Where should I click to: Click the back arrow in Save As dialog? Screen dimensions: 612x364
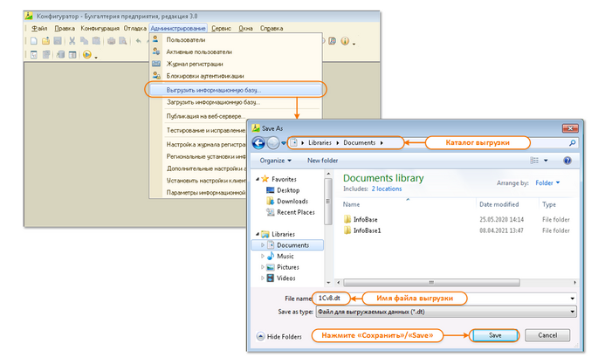point(258,142)
